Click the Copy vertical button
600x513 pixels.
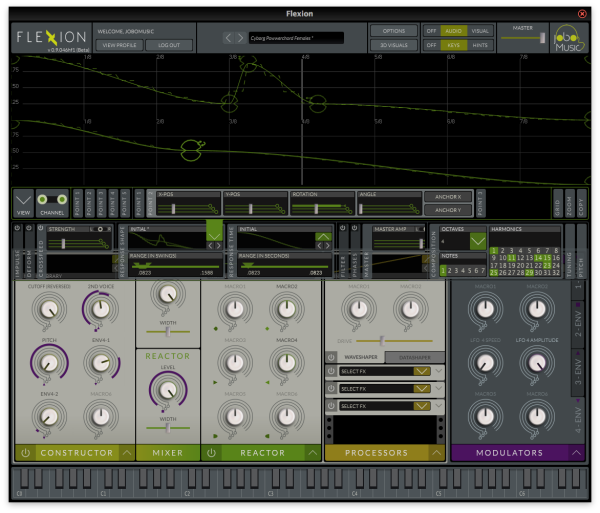click(582, 204)
